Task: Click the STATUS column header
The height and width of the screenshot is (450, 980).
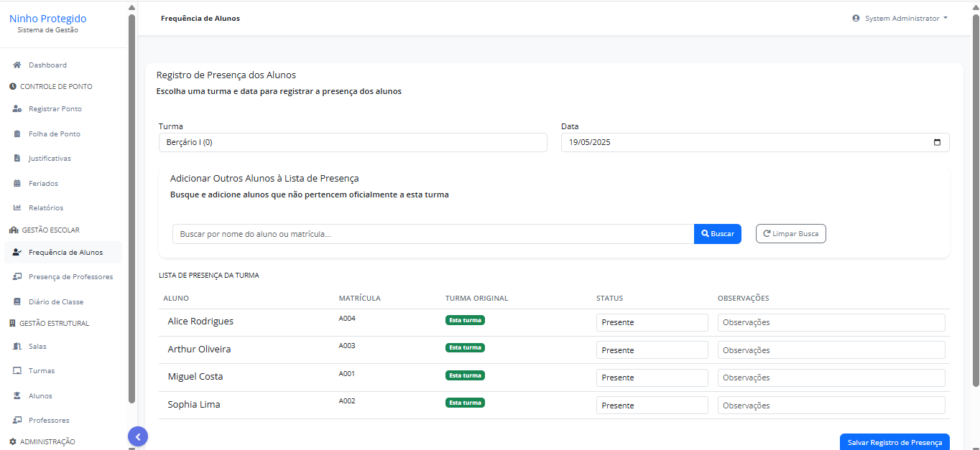Action: pos(609,299)
